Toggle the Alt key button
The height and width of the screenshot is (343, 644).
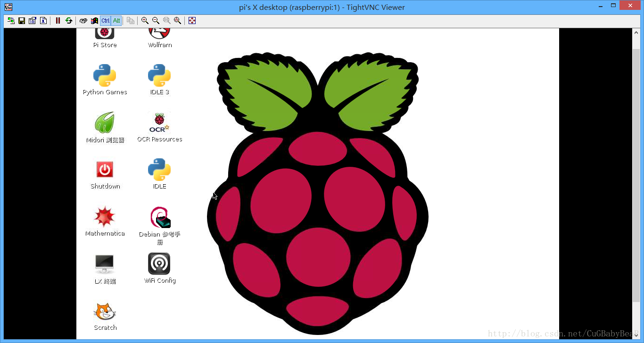tap(116, 21)
